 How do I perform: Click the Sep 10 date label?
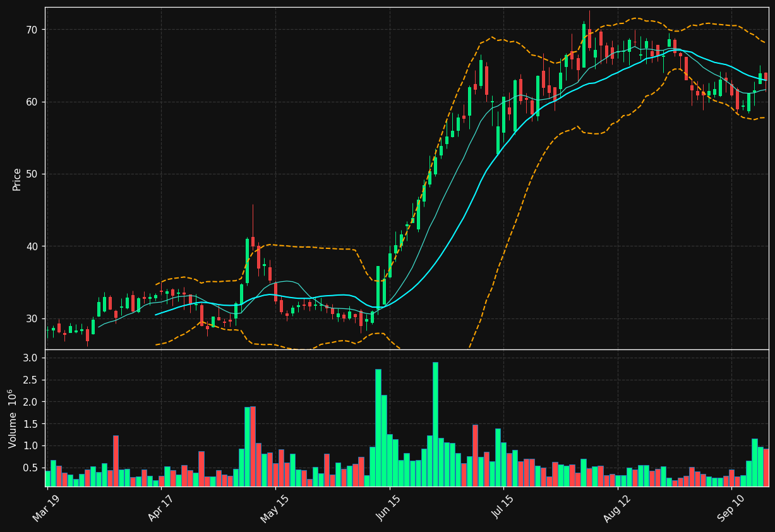point(730,507)
